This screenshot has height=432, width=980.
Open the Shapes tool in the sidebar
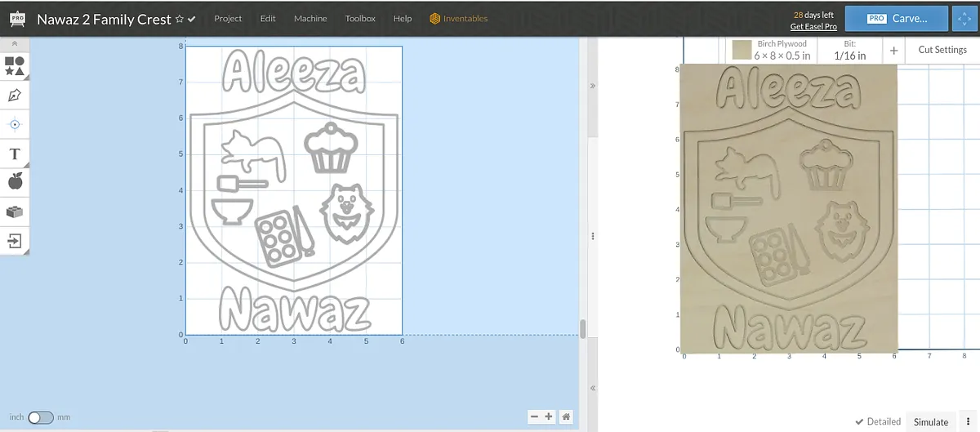click(x=15, y=65)
